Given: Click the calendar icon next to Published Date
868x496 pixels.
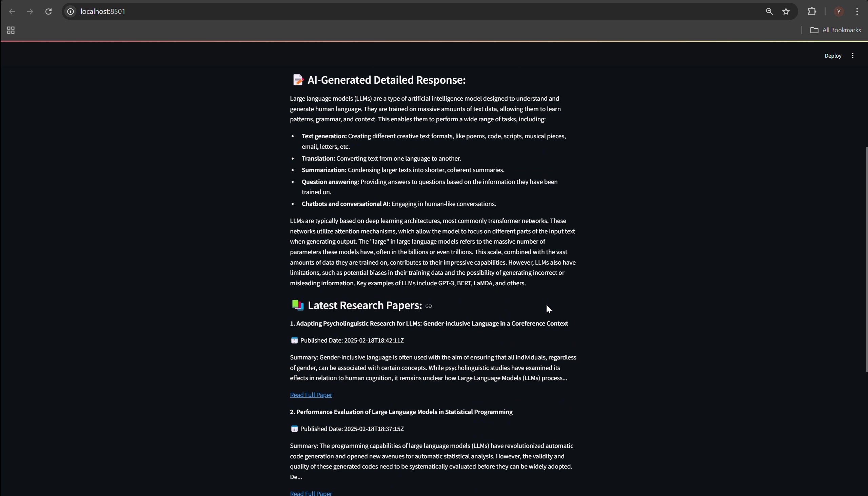Looking at the screenshot, I should point(295,340).
